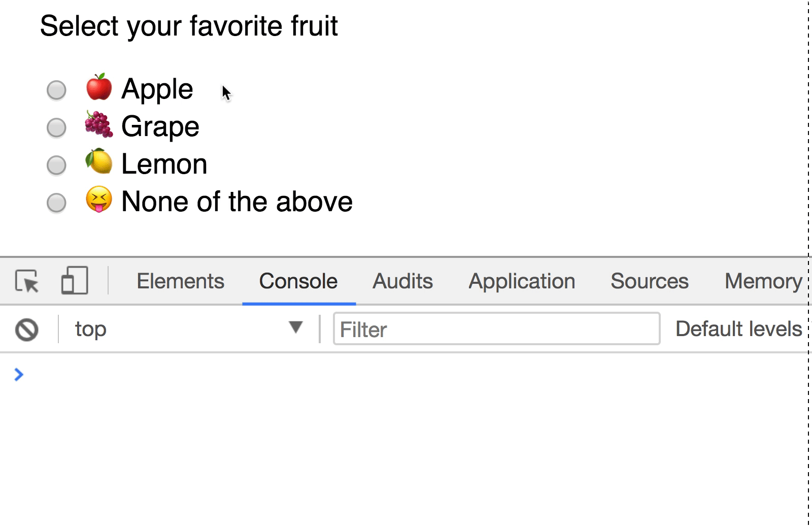This screenshot has width=812, height=528.
Task: Click the squinting tongue face emoji
Action: pyautogui.click(x=98, y=200)
